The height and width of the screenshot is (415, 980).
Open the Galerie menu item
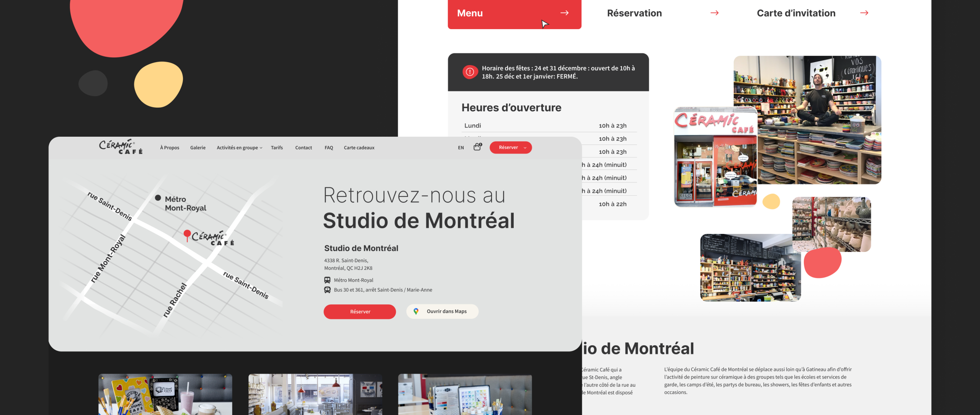[x=198, y=148]
